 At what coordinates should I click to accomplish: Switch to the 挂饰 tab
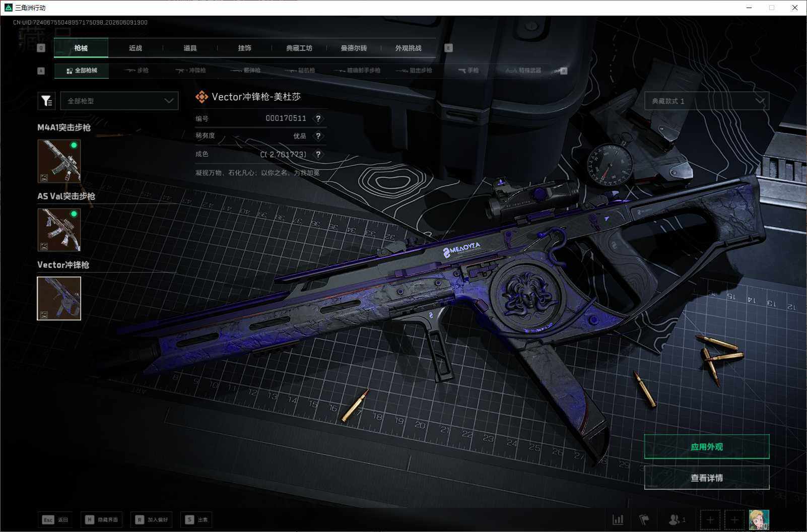click(x=245, y=48)
